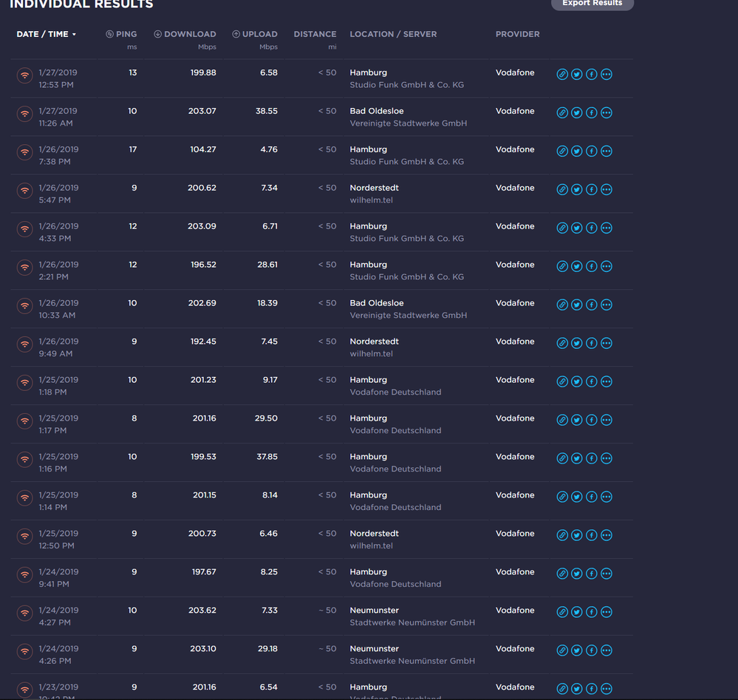The height and width of the screenshot is (700, 738).
Task: Select upload value 28.61
Action: click(x=267, y=265)
